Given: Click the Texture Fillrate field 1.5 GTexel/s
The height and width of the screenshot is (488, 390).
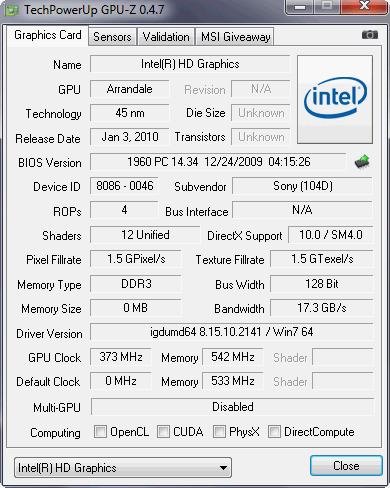Looking at the screenshot, I should point(322,259).
